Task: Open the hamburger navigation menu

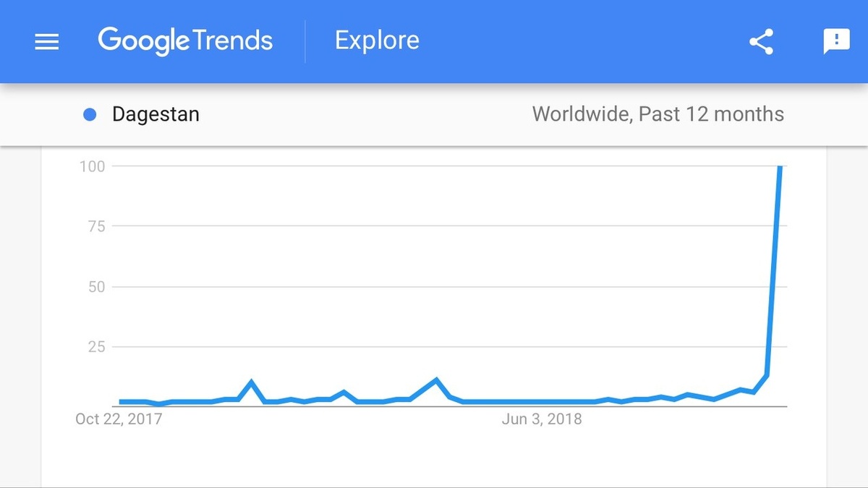Action: [x=47, y=42]
